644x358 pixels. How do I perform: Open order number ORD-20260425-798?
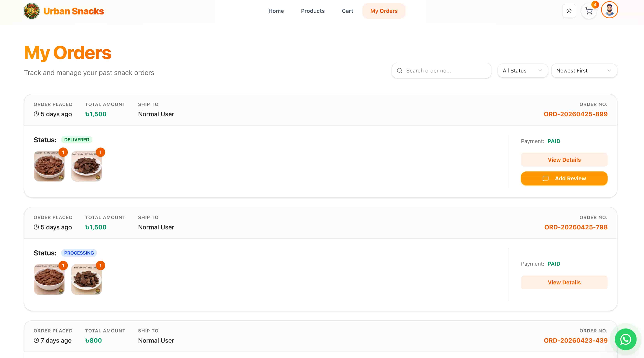(576, 227)
